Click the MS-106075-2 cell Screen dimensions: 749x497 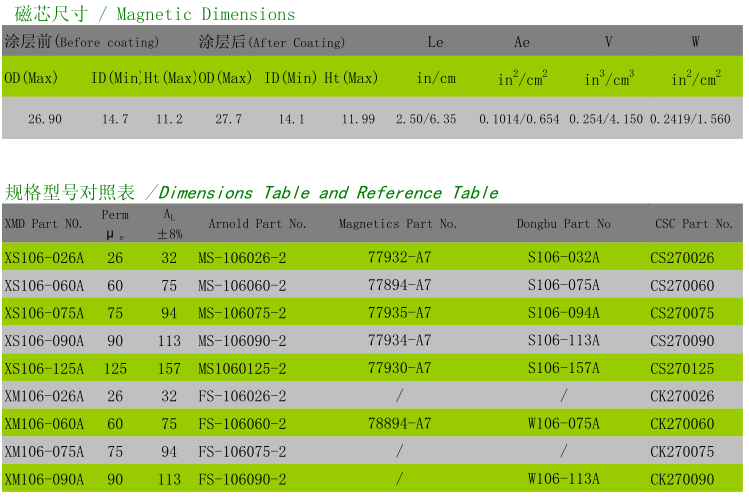[x=242, y=313]
